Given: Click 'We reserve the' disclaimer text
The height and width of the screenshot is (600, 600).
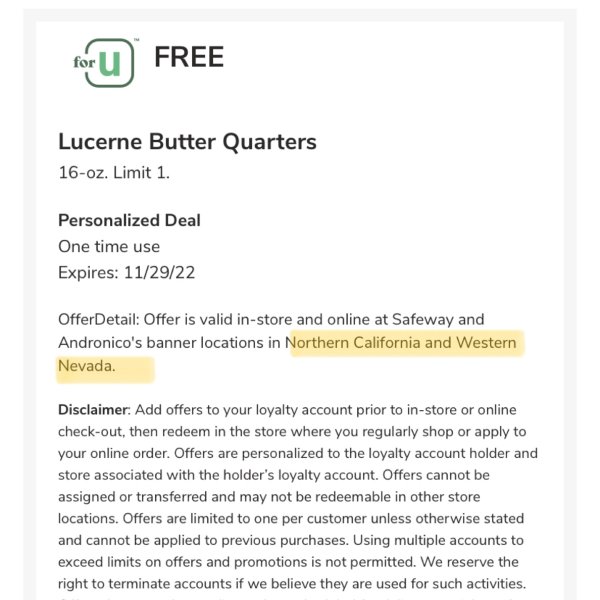Looking at the screenshot, I should [470, 562].
